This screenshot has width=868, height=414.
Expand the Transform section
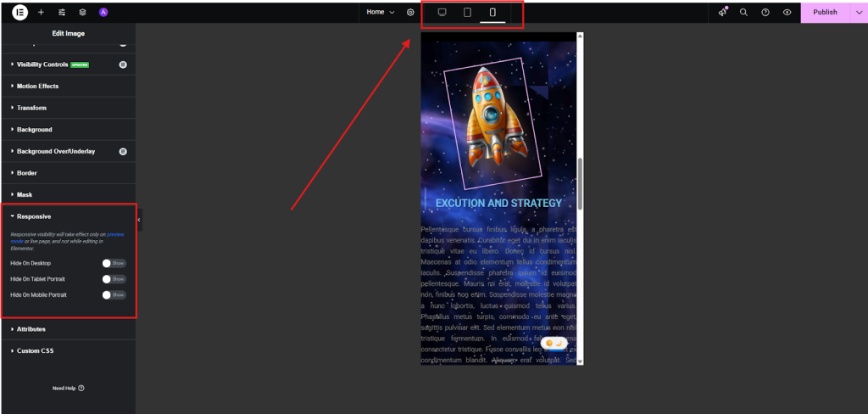coord(68,108)
